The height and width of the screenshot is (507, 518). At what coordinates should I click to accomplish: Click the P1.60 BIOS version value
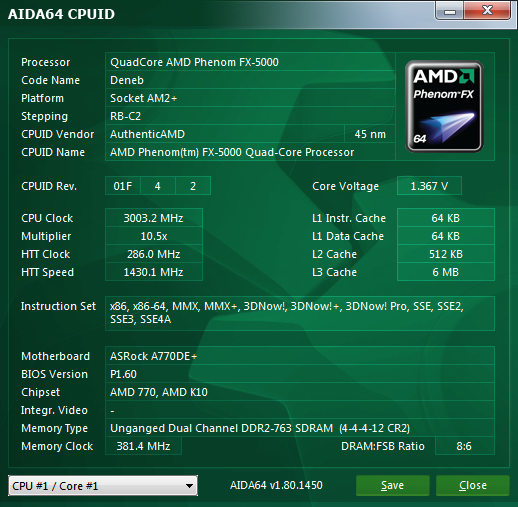point(123,374)
